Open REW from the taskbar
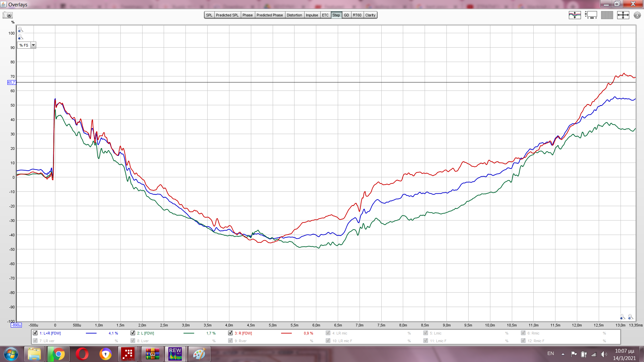Viewport: 644px width, 362px height. [175, 354]
